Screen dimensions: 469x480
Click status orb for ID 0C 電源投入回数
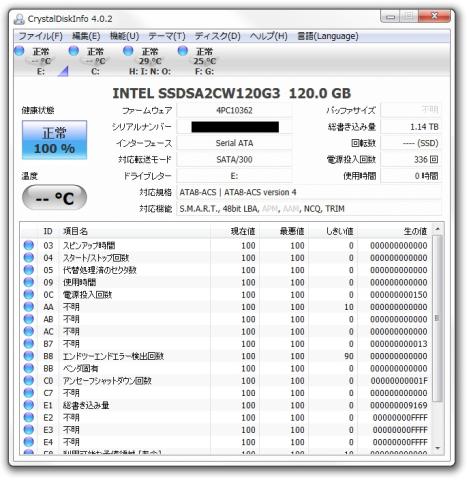click(29, 295)
